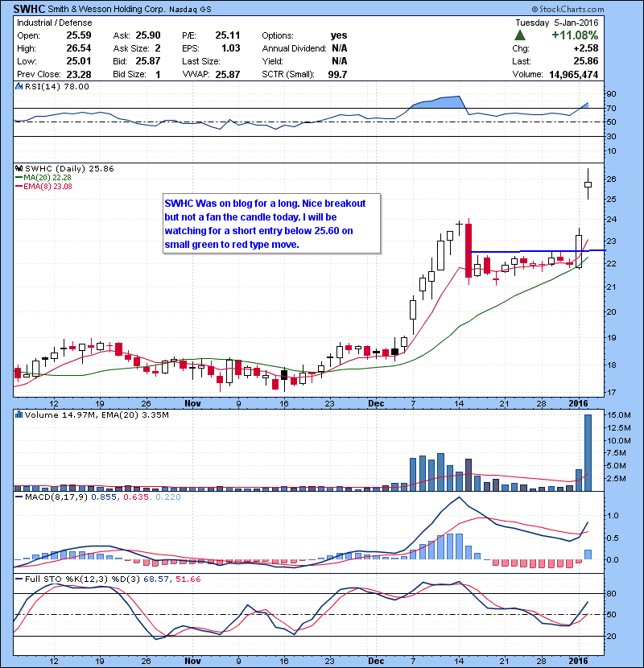Click the Nov label on price axis
644x668 pixels.
pos(192,403)
